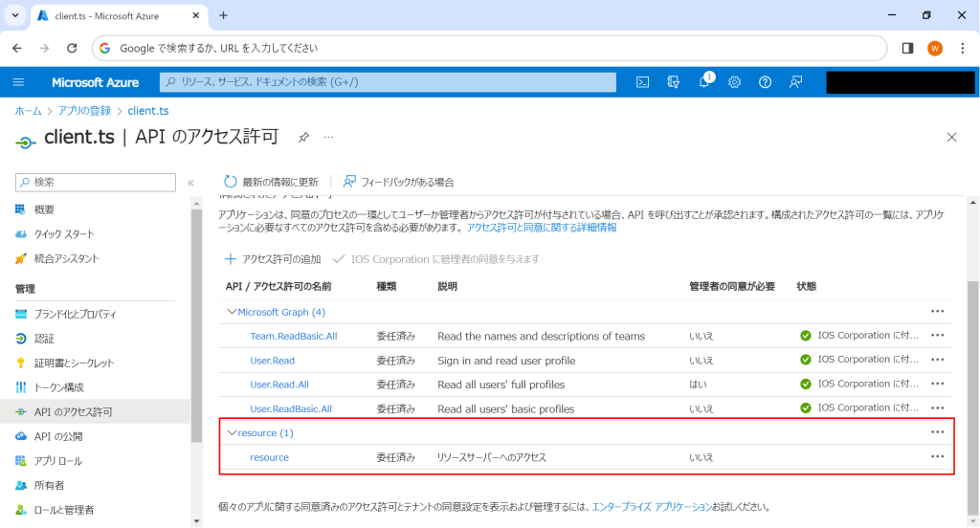The image size is (980, 528).
Task: Click the main pane vertical scrollbar
Action: [x=972, y=400]
